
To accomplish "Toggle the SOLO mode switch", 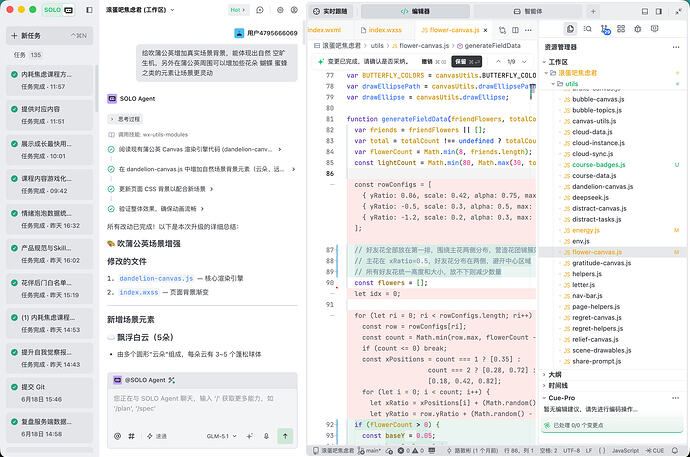I will pos(58,10).
